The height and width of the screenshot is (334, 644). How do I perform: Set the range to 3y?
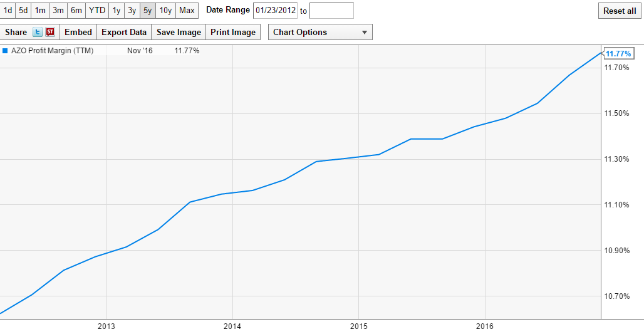click(132, 11)
